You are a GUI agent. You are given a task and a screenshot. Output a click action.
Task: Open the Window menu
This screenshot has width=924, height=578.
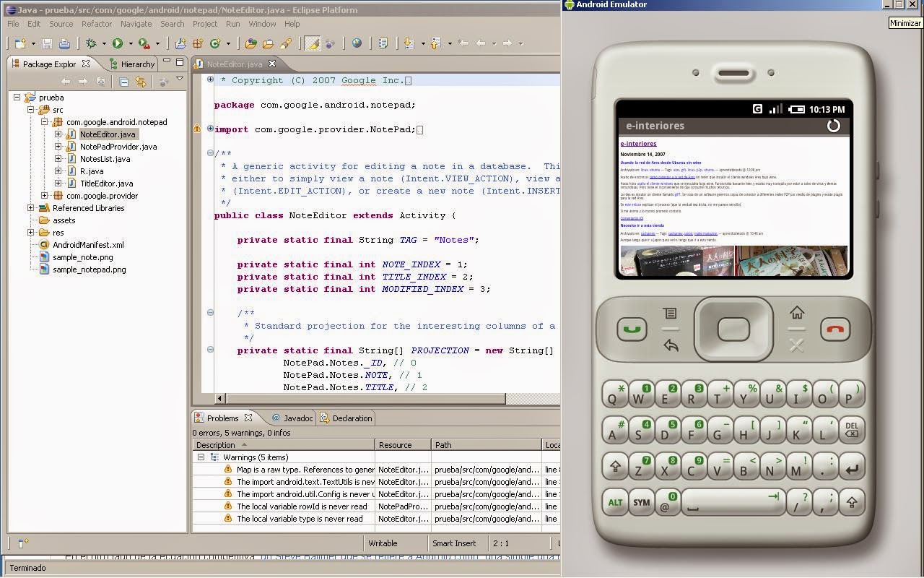pyautogui.click(x=262, y=24)
